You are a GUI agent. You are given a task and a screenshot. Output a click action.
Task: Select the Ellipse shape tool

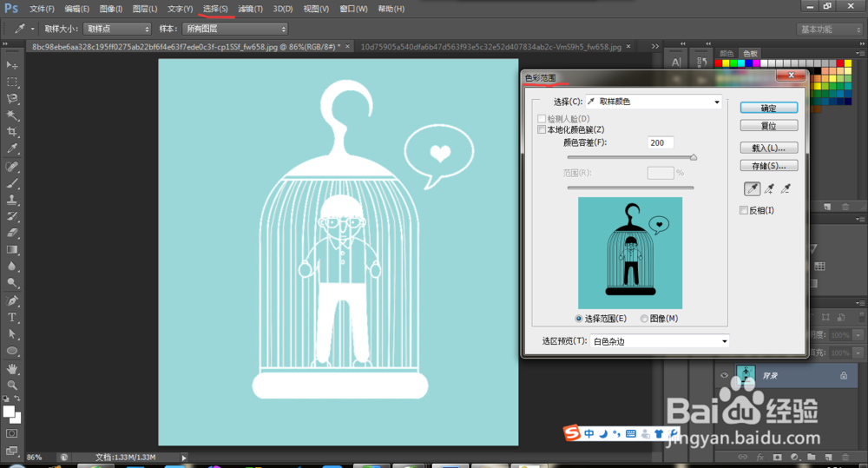point(11,351)
